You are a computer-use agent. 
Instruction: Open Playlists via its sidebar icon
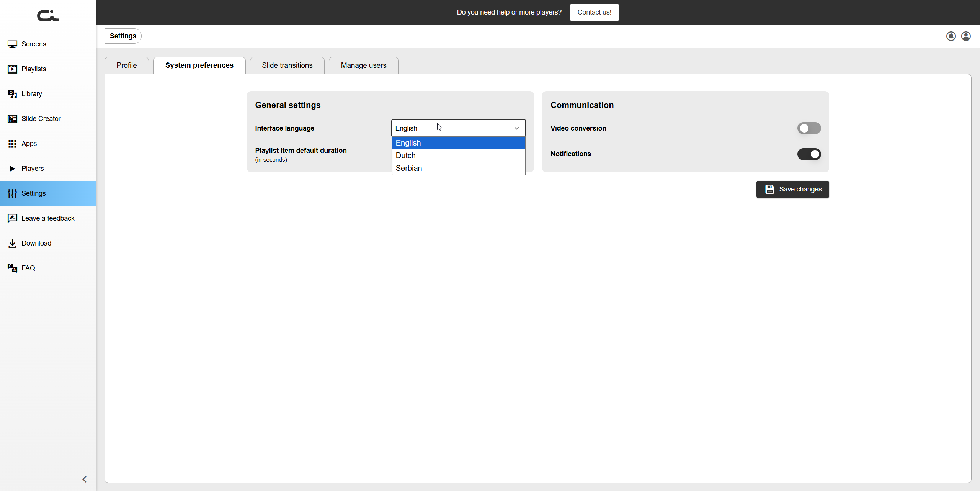coord(12,69)
